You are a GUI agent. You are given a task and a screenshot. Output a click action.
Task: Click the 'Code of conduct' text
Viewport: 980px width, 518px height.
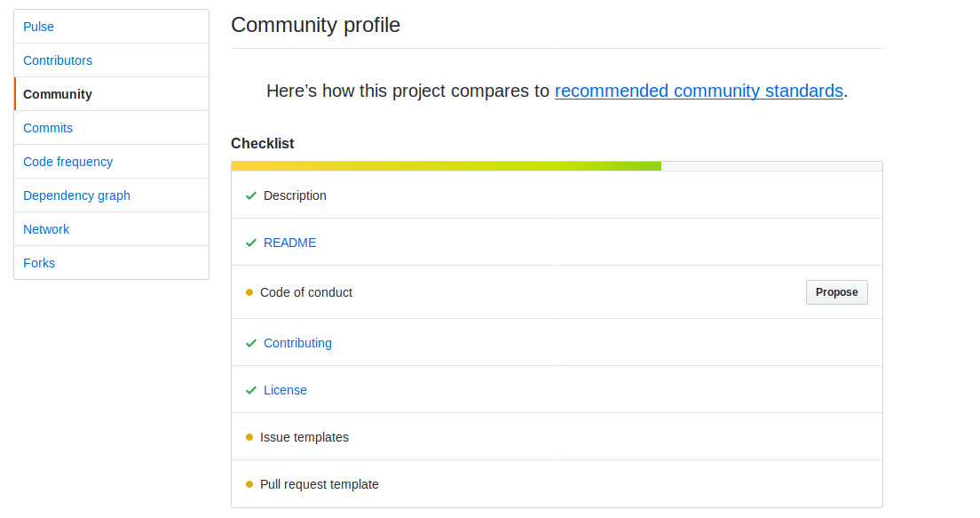pyautogui.click(x=306, y=293)
